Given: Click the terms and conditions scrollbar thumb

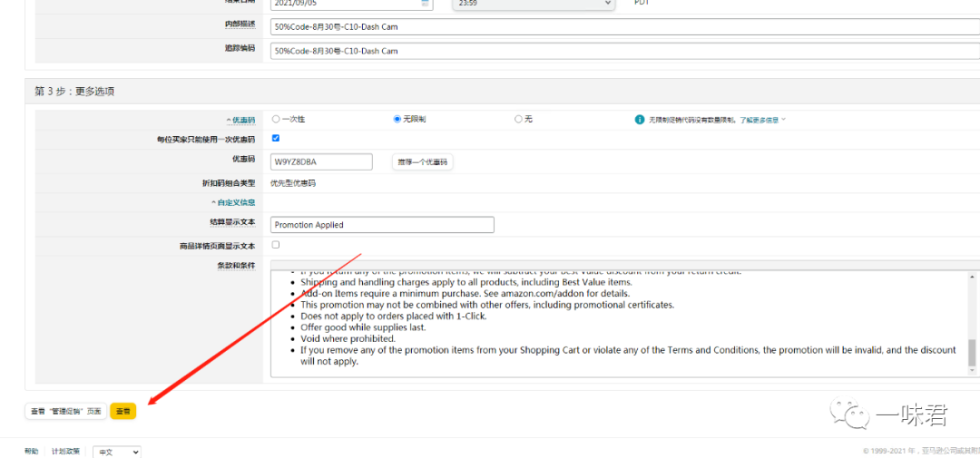Looking at the screenshot, I should pyautogui.click(x=971, y=353).
